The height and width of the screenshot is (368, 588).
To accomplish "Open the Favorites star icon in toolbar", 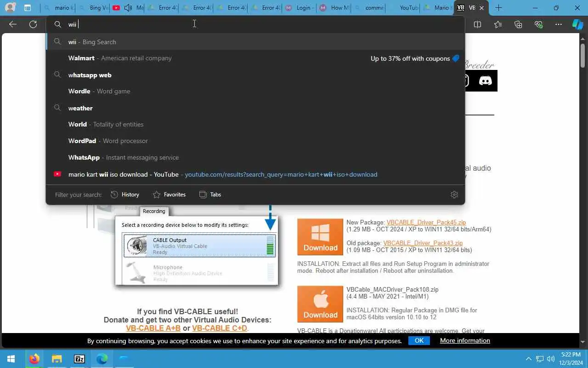I will pyautogui.click(x=498, y=24).
